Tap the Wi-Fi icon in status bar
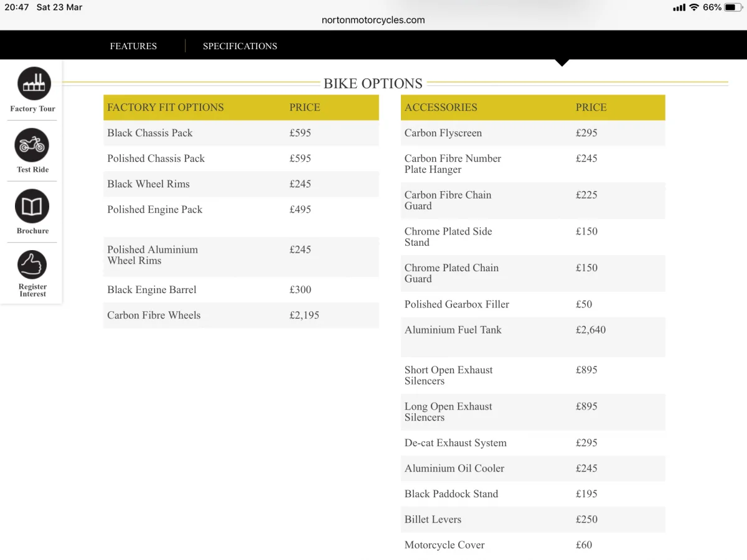747x560 pixels. pos(694,7)
